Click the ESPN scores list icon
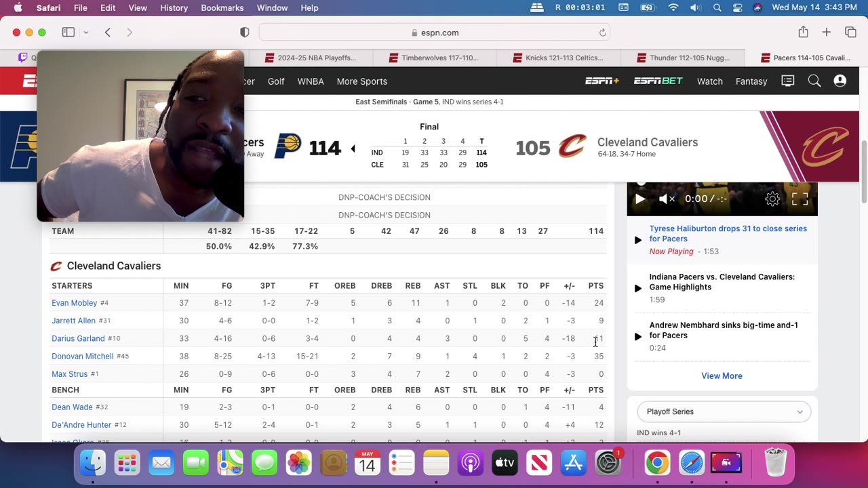868x488 pixels. [788, 81]
